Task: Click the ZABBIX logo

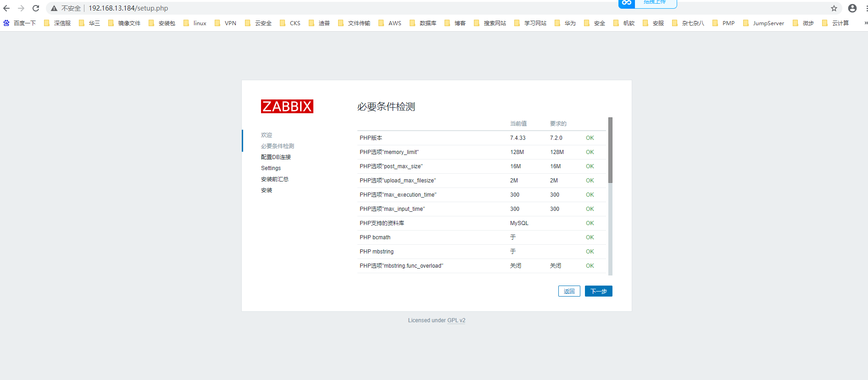Action: tap(287, 106)
